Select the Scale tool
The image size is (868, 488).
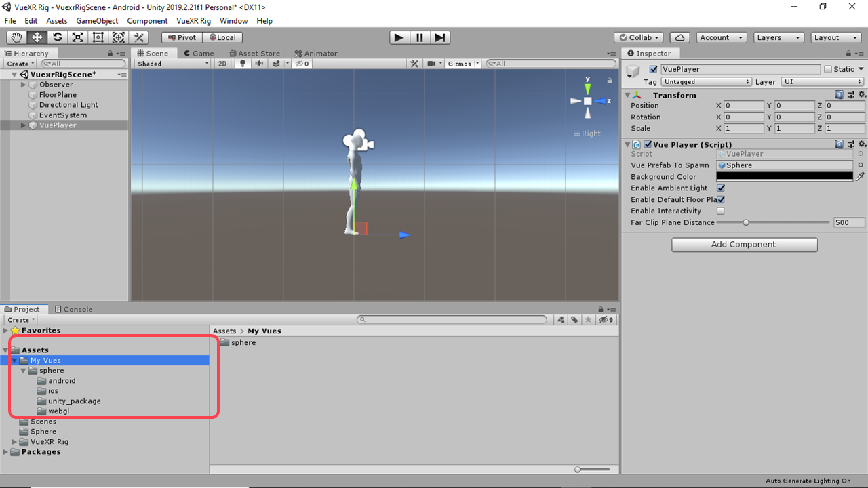coord(78,37)
